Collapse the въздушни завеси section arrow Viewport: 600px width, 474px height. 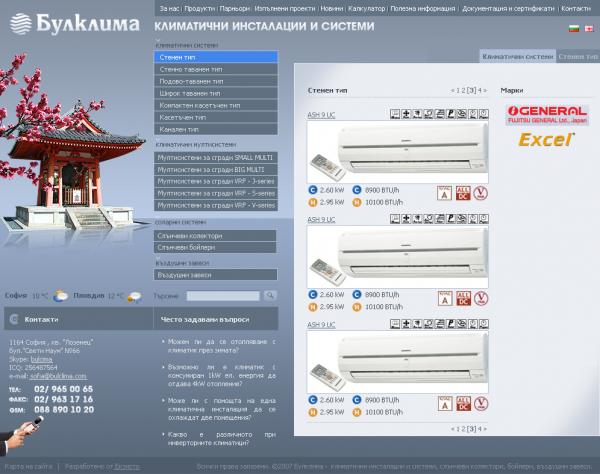click(x=158, y=258)
